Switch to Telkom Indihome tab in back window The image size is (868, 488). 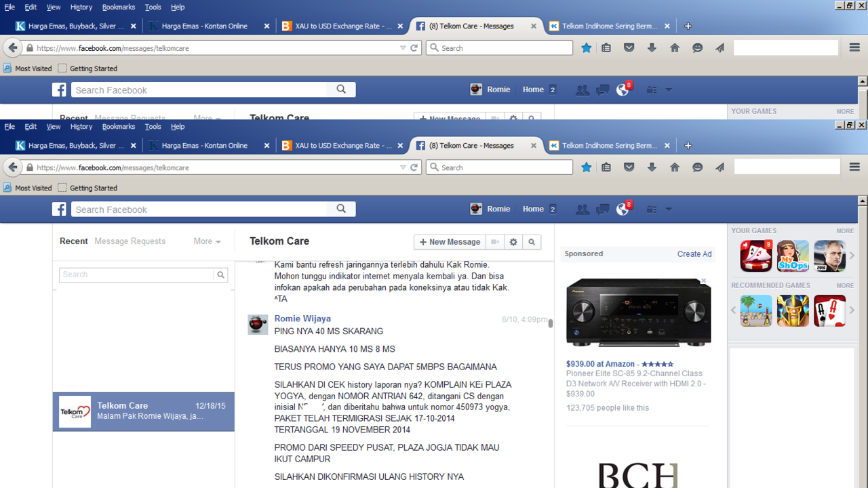[x=610, y=26]
